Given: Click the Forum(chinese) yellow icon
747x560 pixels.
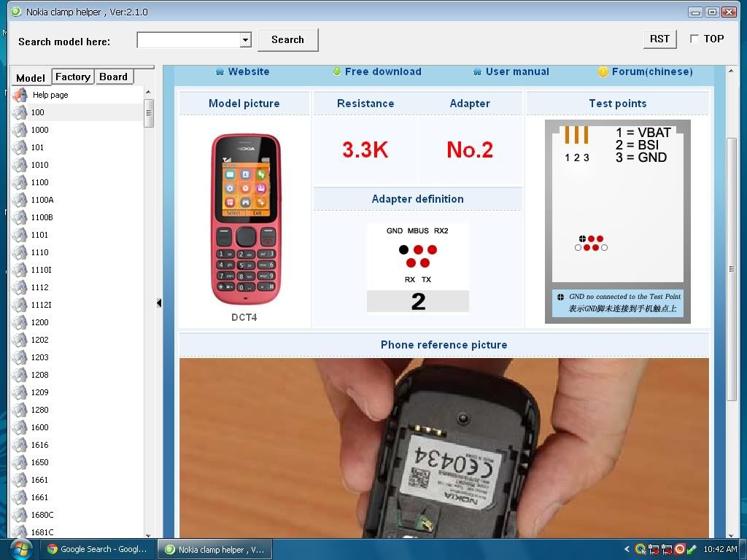Looking at the screenshot, I should (603, 71).
